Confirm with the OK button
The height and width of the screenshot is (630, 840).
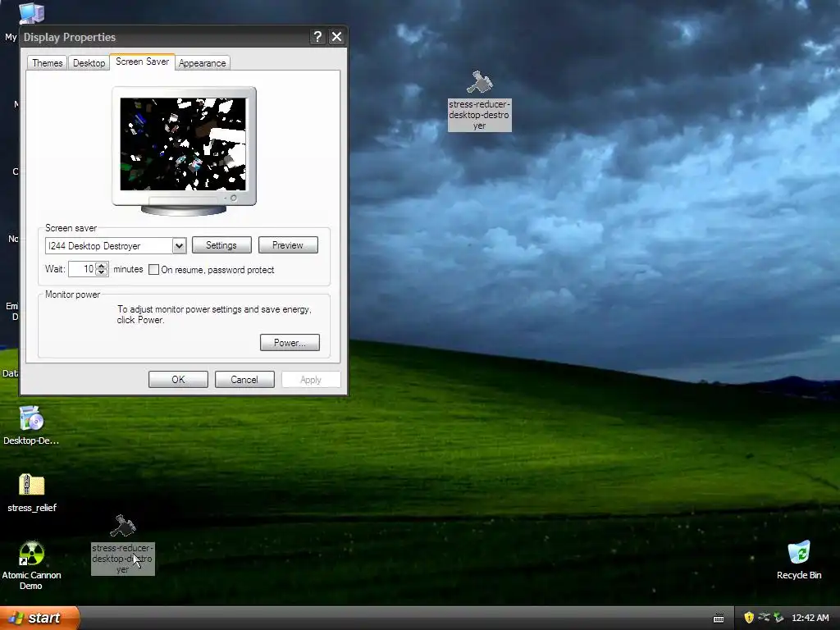coord(178,379)
